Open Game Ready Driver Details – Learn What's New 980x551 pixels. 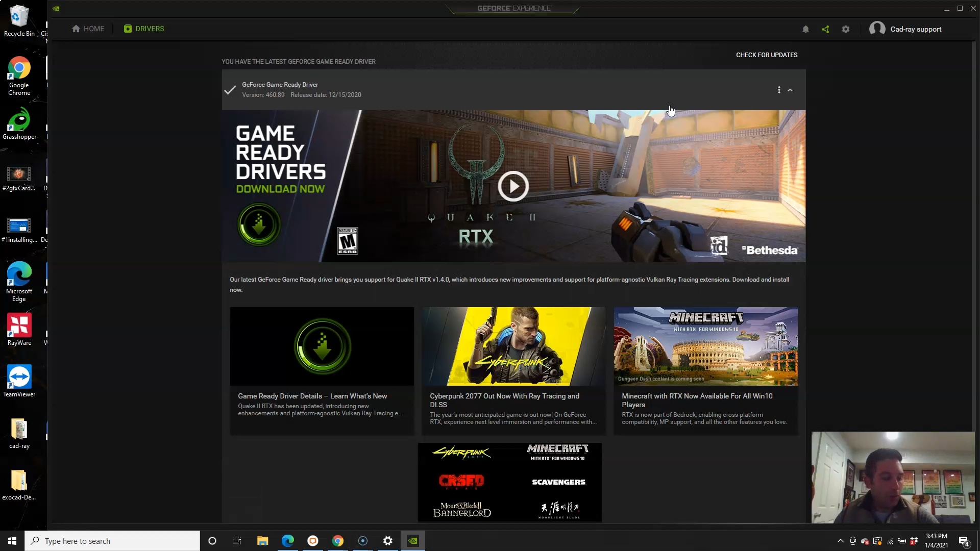312,396
